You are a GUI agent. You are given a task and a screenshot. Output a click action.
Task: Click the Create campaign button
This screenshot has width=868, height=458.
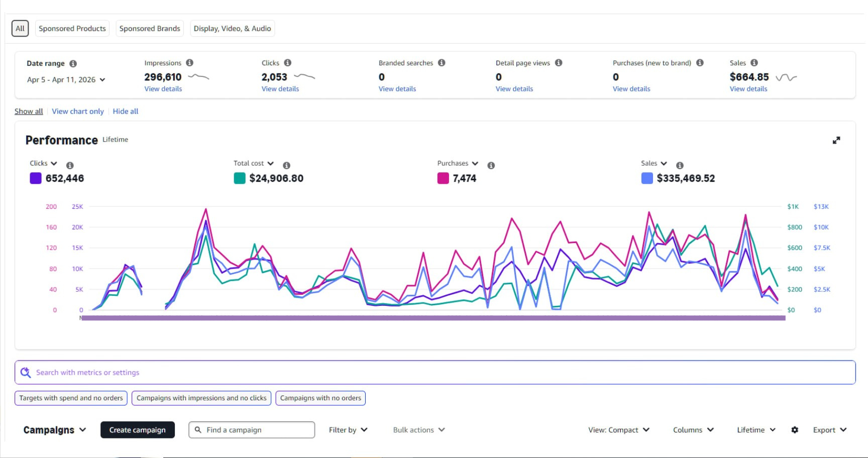[138, 430]
